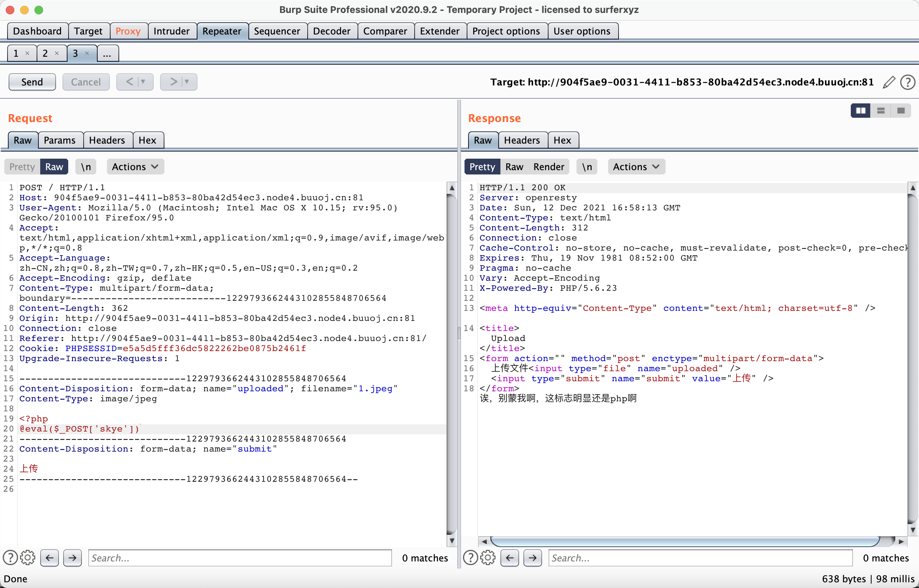Screen dimensions: 919x588
Task: Switch the request to the Params tab
Action: 60,140
